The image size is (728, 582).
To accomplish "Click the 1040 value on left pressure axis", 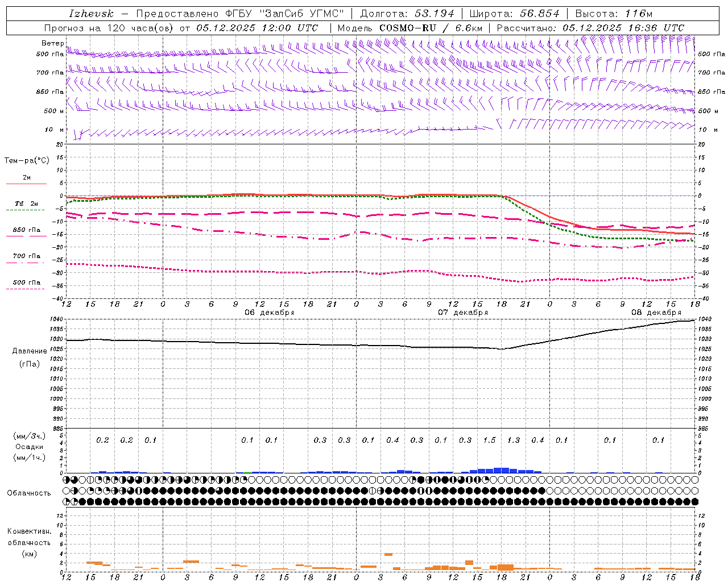I will (55, 319).
